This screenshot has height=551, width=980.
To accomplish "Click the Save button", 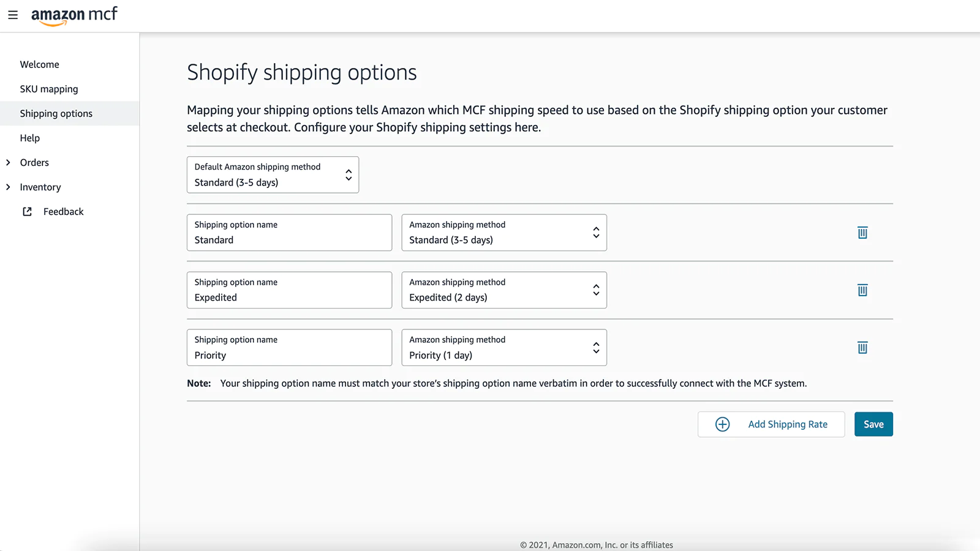I will [873, 424].
